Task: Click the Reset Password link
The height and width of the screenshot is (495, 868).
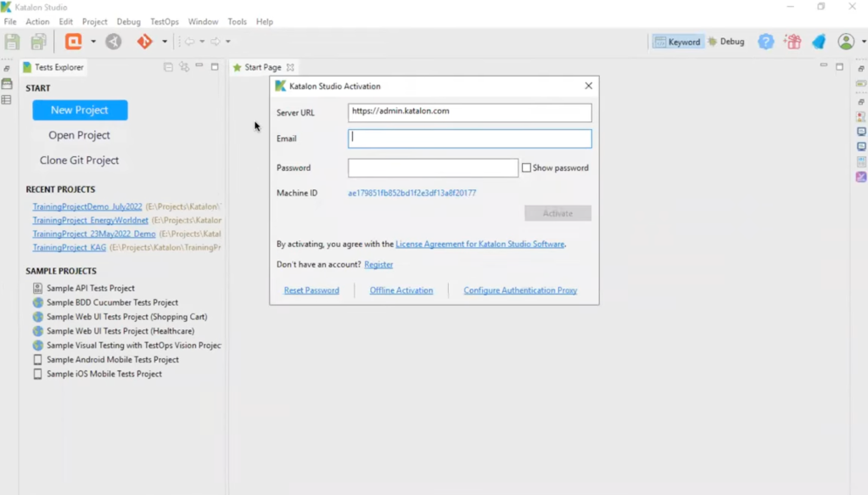Action: tap(311, 290)
